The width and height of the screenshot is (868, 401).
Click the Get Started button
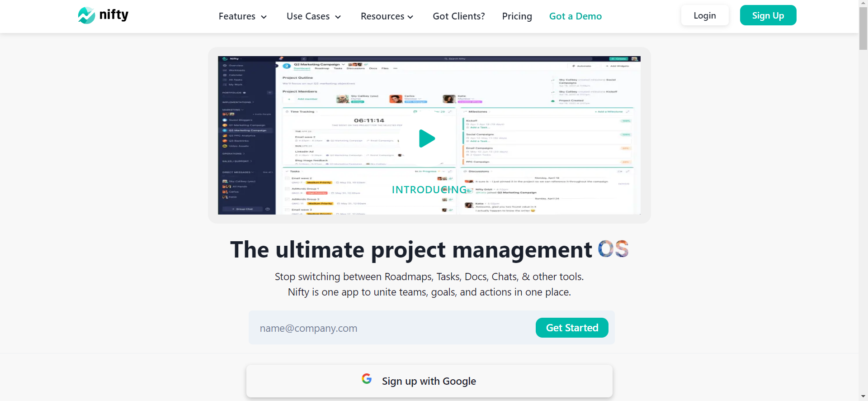point(572,328)
